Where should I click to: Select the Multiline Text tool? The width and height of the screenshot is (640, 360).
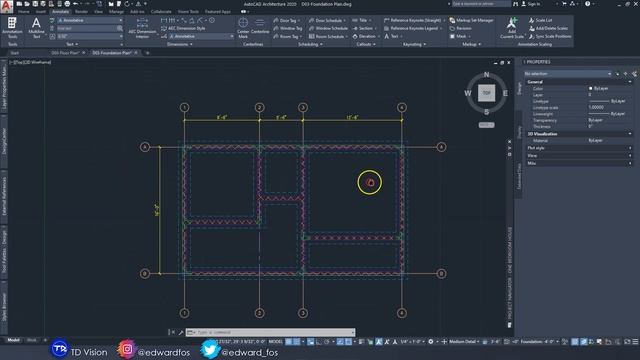pyautogui.click(x=36, y=28)
